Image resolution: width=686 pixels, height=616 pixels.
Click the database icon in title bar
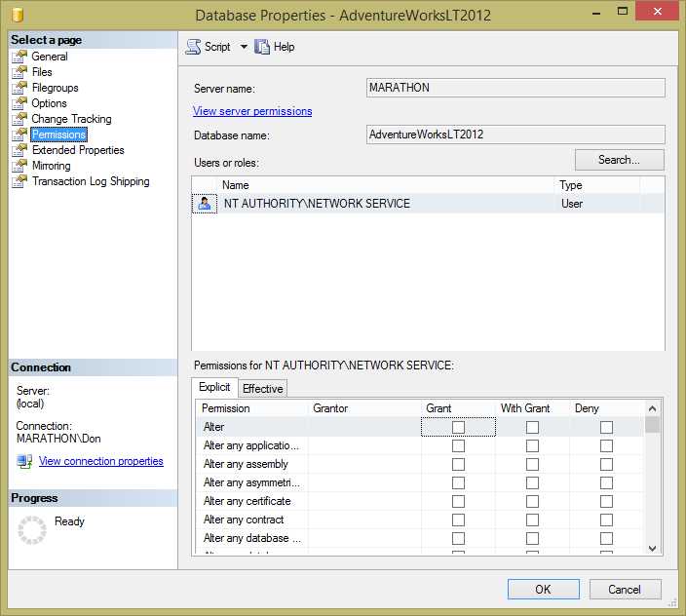(x=18, y=15)
